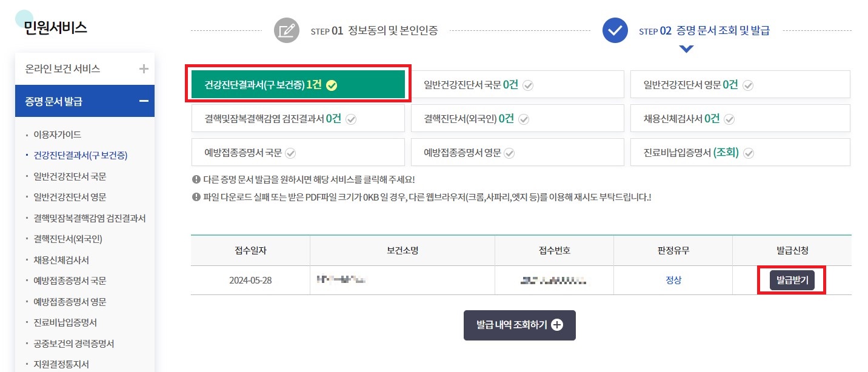Click the STEP 01 pencil edit icon
The image size is (868, 372).
point(287,30)
